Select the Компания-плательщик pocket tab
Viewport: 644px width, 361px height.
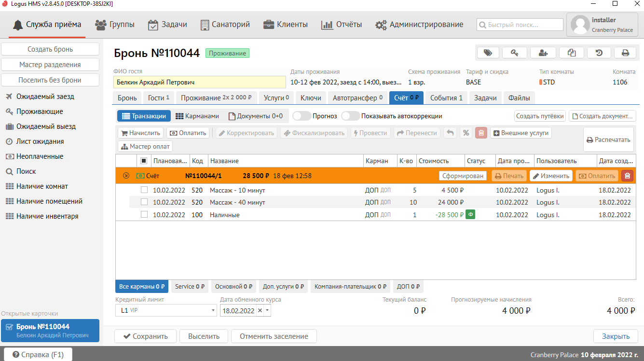[350, 287]
